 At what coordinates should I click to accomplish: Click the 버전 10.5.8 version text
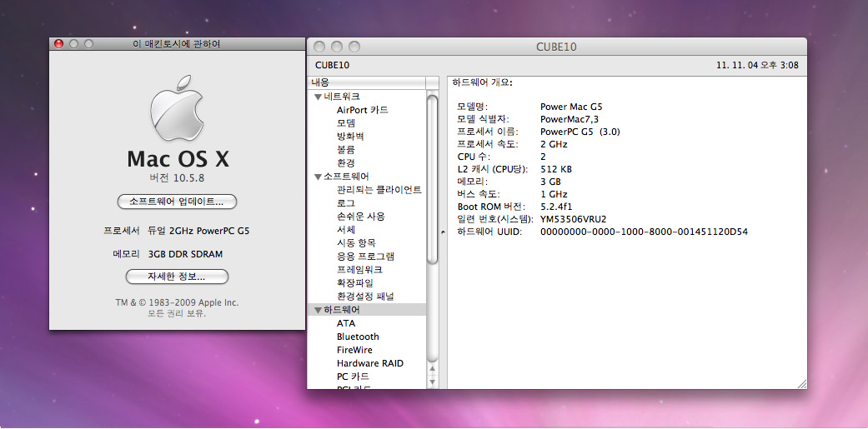point(177,178)
